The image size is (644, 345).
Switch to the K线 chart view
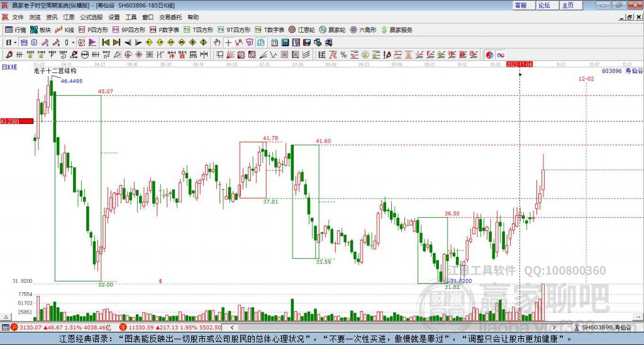65,30
